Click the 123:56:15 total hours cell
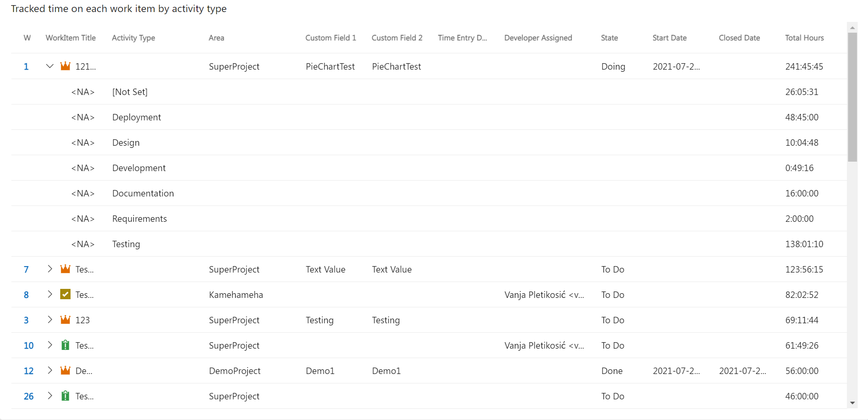868x420 pixels. pyautogui.click(x=804, y=270)
